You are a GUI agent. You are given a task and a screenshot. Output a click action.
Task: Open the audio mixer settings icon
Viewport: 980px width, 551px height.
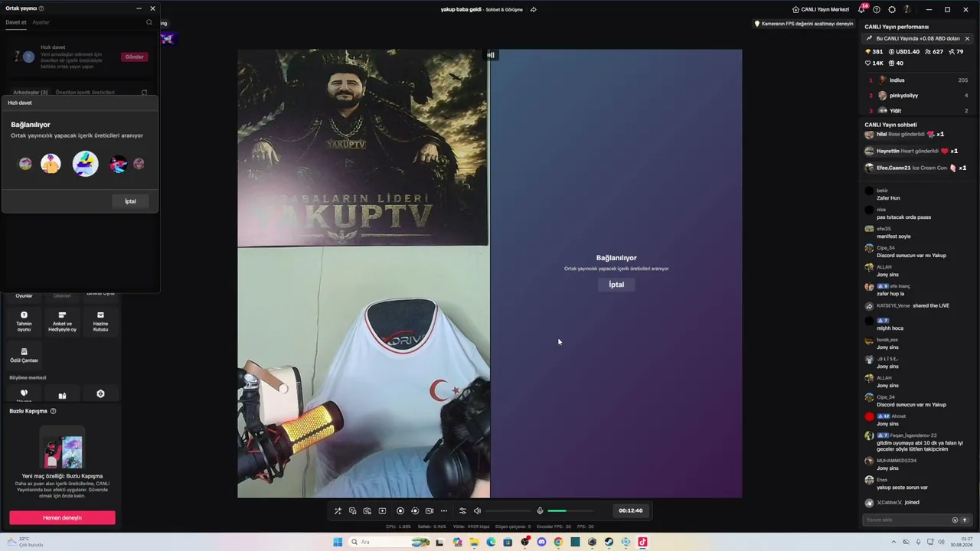coord(462,511)
